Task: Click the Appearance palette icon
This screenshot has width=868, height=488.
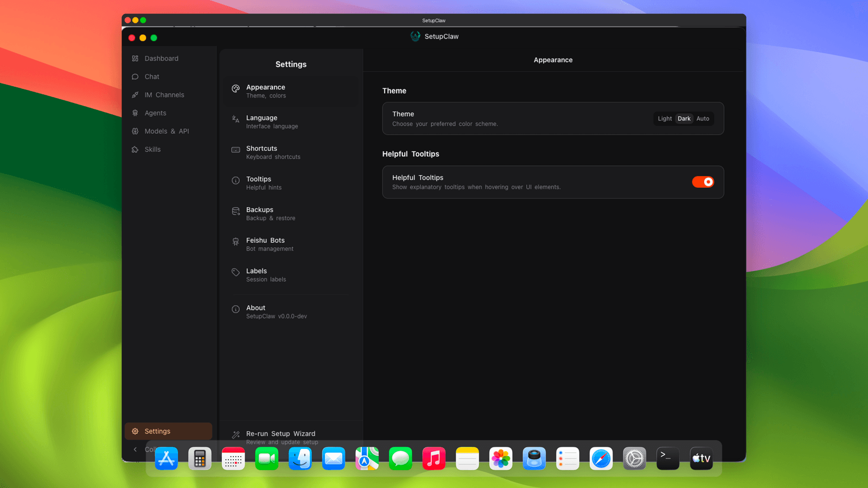Action: (235, 88)
